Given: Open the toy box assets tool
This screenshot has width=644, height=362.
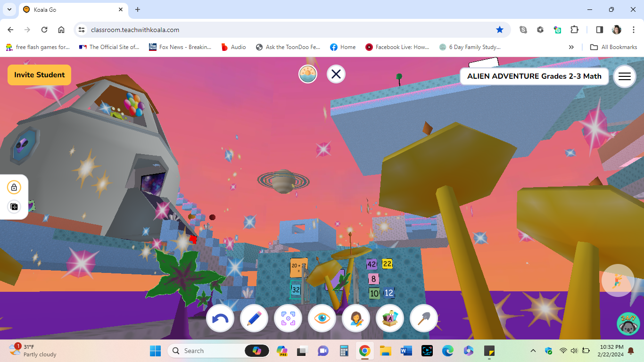Looking at the screenshot, I should [389, 318].
